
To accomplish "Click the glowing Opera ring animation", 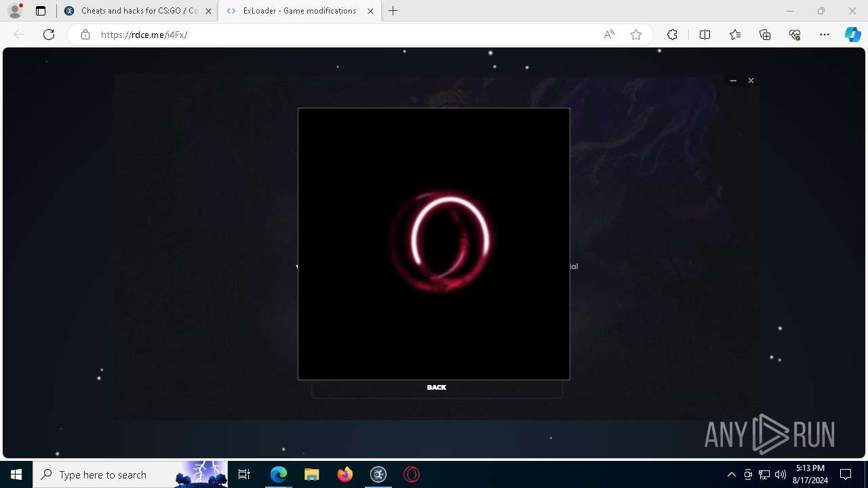I will tap(441, 241).
